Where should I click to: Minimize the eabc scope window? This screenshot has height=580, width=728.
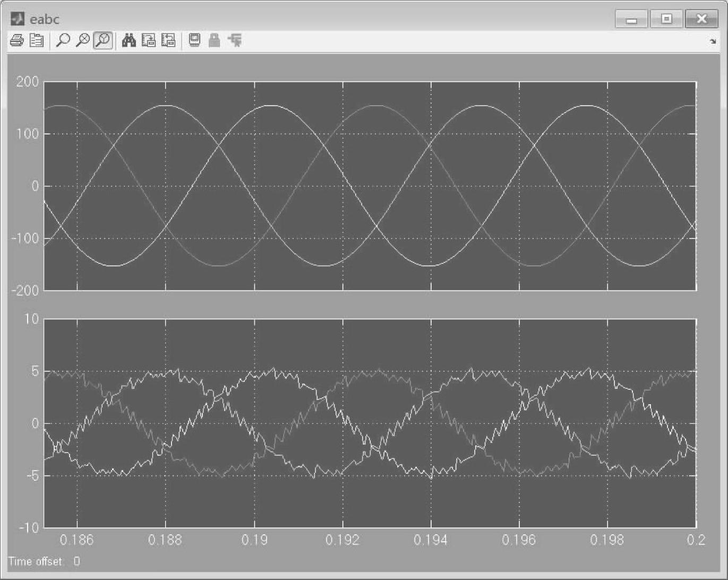coord(631,19)
